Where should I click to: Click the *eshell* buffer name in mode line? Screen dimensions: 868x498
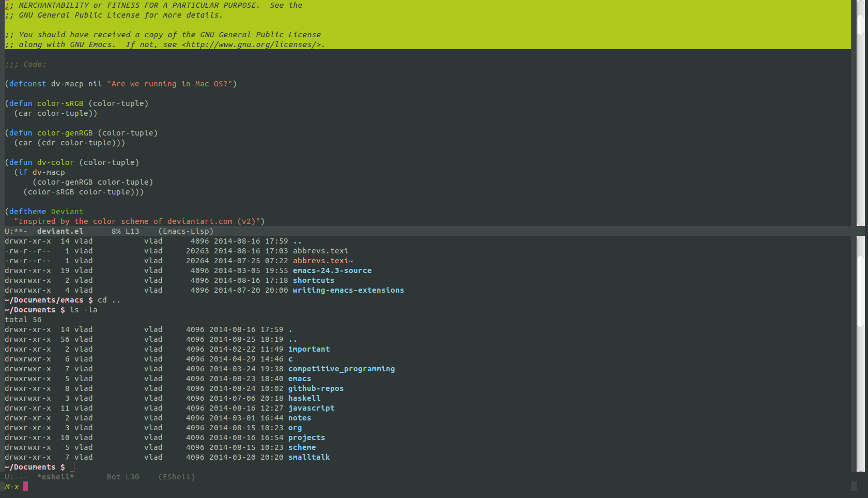(56, 477)
